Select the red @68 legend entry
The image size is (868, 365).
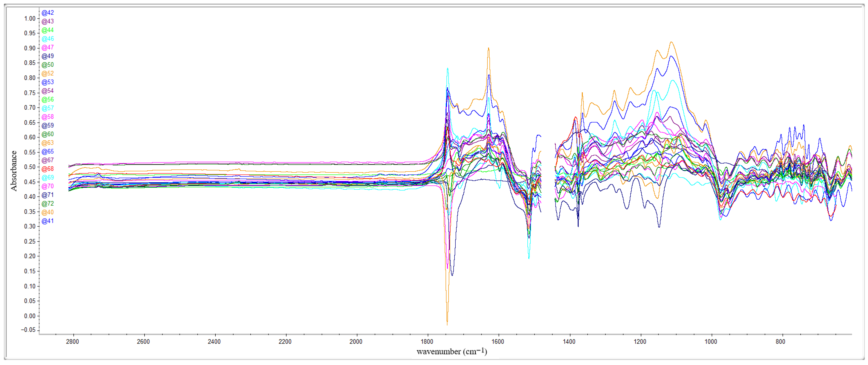[x=47, y=169]
